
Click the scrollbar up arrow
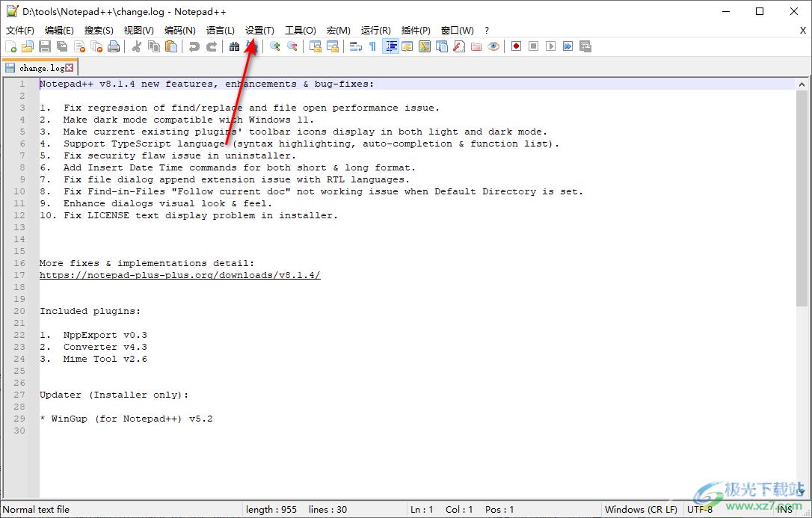click(x=802, y=84)
